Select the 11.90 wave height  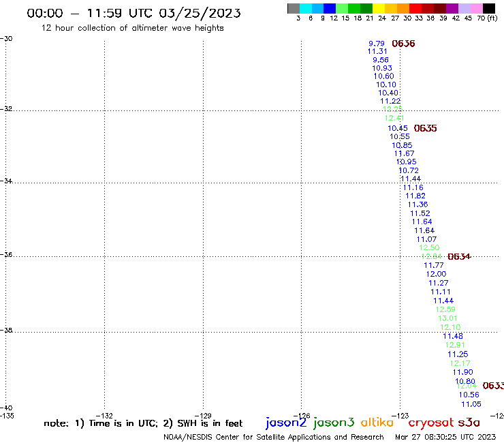463,372
